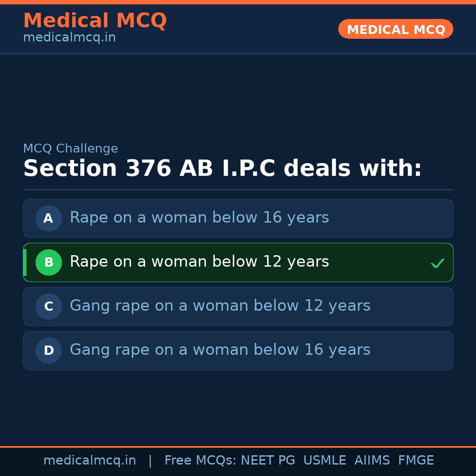The width and height of the screenshot is (476, 476).
Task: Click the green checkmark on option B
Action: click(437, 263)
